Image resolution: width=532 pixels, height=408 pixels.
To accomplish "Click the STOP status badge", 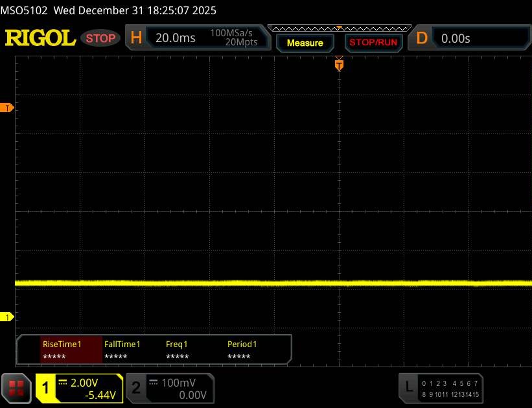I will [102, 38].
